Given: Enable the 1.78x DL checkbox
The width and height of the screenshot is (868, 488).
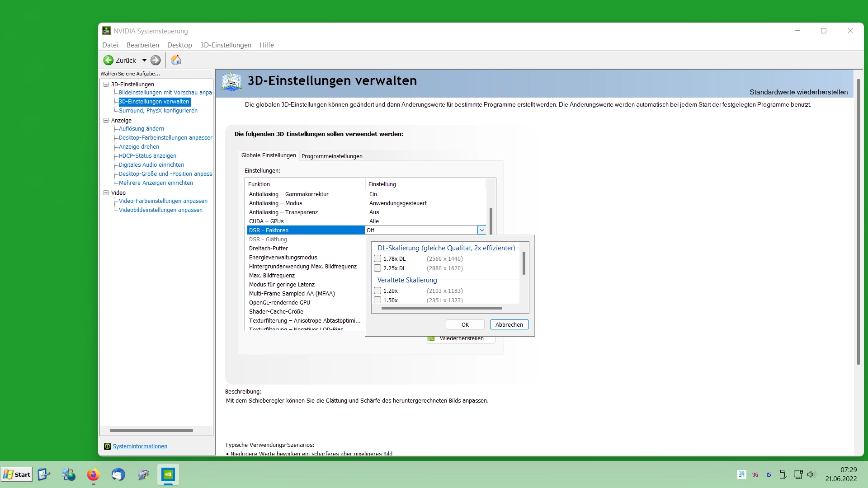Looking at the screenshot, I should [x=377, y=259].
